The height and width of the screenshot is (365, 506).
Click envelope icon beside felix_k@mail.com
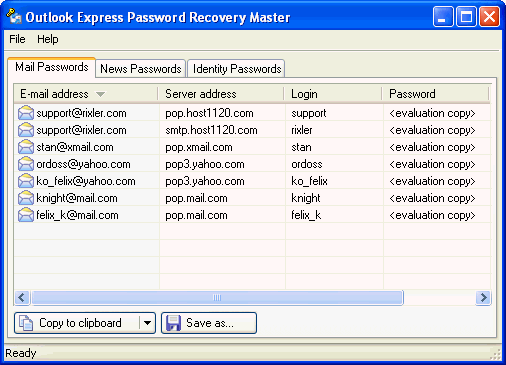(26, 215)
